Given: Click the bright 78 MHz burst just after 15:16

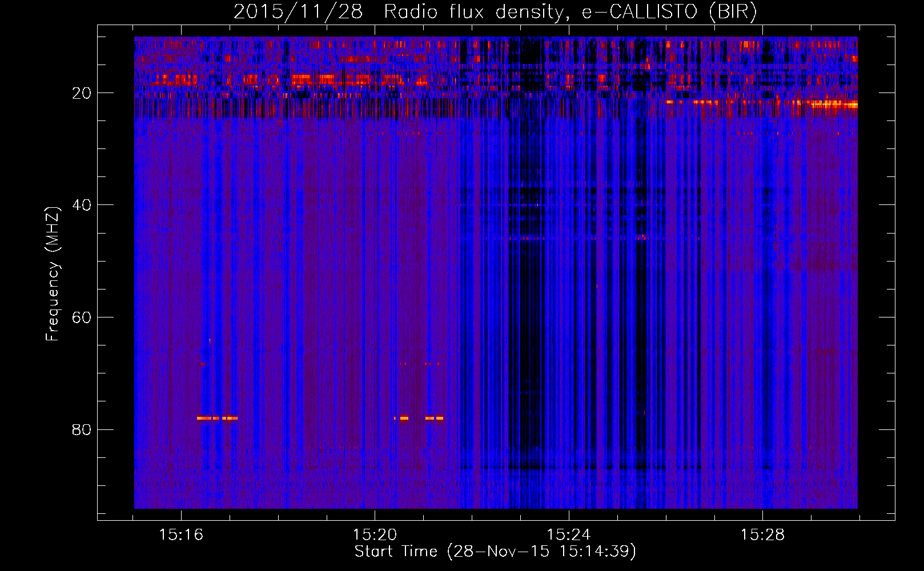Looking at the screenshot, I should click(217, 418).
